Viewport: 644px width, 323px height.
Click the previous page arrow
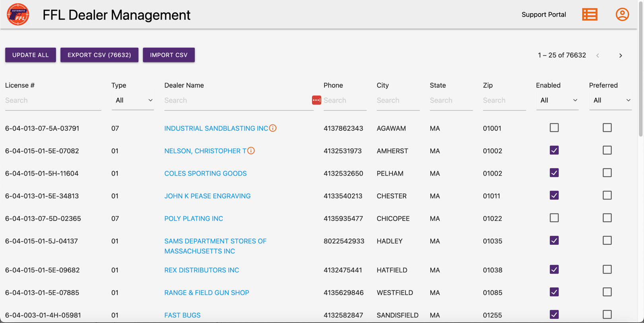click(597, 56)
